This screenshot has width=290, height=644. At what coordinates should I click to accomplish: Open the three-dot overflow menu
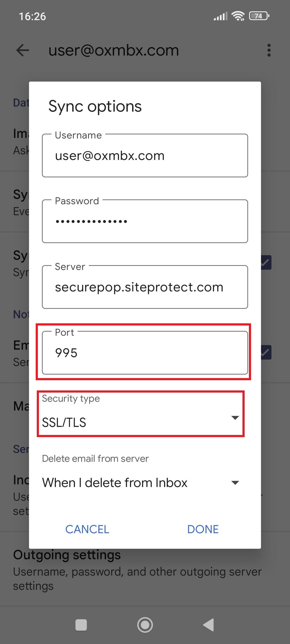[269, 50]
